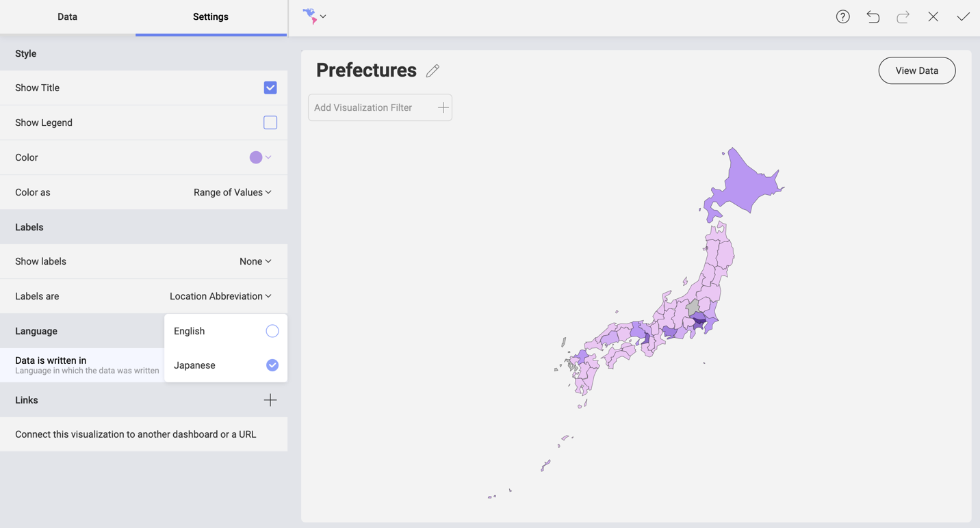The height and width of the screenshot is (528, 980).
Task: Redo the last change
Action: pos(903,17)
